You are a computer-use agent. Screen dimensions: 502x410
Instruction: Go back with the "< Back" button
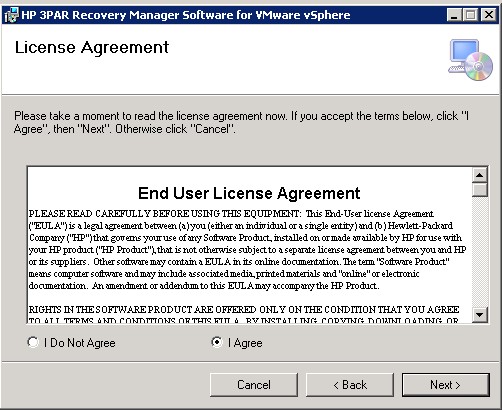pos(350,385)
